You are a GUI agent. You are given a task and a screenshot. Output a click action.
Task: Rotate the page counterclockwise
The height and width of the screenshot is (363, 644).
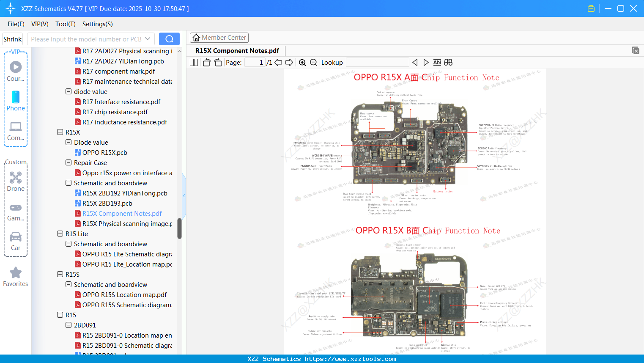[207, 63]
